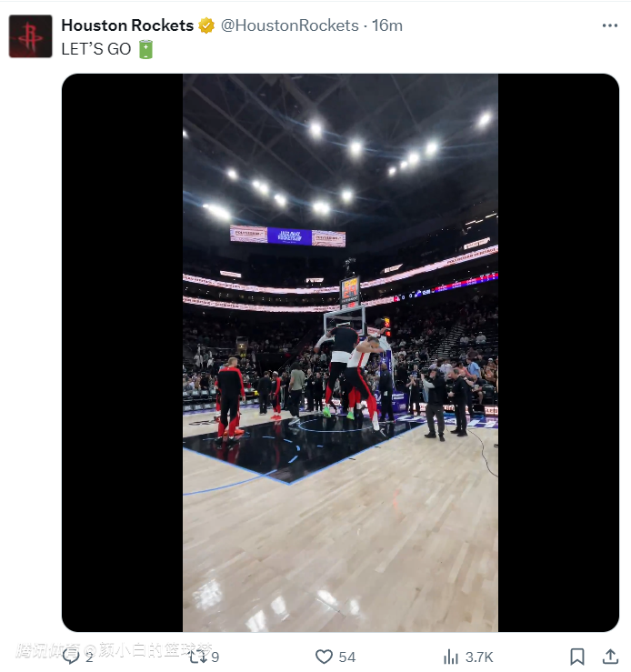Click the battery emoji in the tweet

tap(145, 49)
